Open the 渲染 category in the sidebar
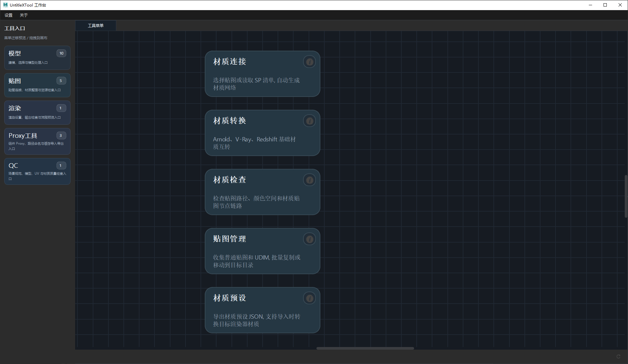Screen dimensions: 628x364 [x=37, y=112]
